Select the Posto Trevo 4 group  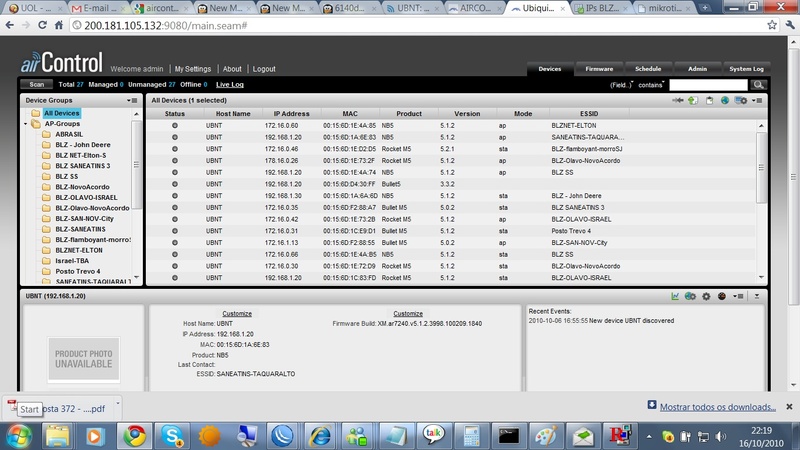point(78,271)
